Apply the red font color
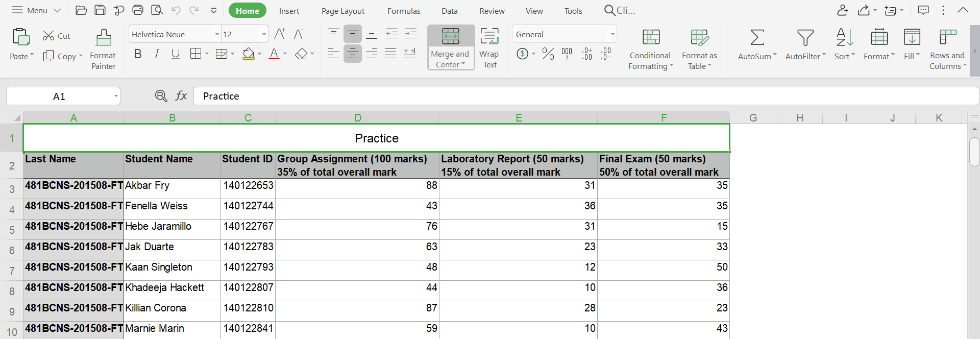This screenshot has width=980, height=339. coord(274,54)
